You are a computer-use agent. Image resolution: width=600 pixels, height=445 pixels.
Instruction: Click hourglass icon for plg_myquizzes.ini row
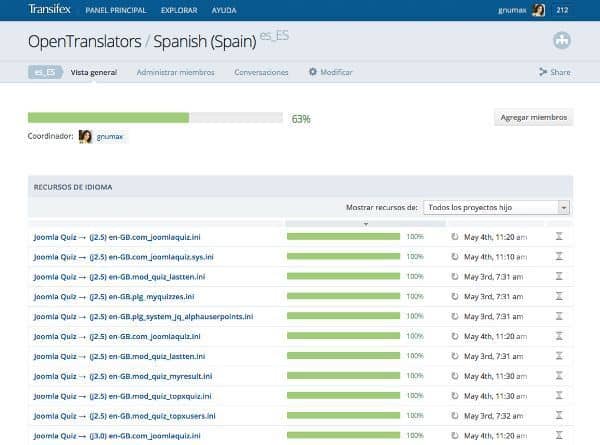[559, 296]
